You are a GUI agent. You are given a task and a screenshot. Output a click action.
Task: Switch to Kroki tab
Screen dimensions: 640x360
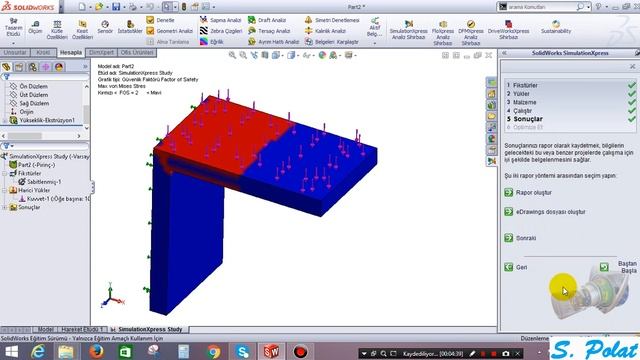[x=43, y=53]
